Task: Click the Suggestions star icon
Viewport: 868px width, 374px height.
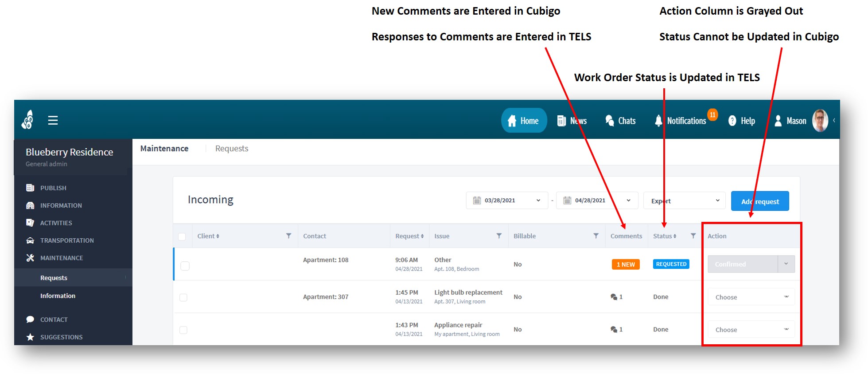Action: (x=30, y=337)
